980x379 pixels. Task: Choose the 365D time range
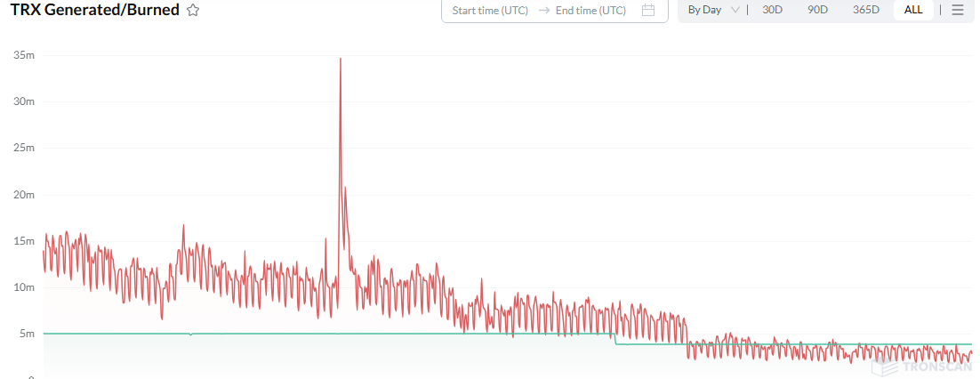click(x=866, y=10)
